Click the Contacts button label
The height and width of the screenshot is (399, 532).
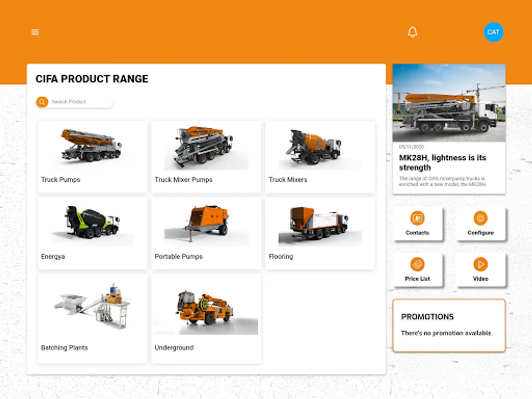417,233
